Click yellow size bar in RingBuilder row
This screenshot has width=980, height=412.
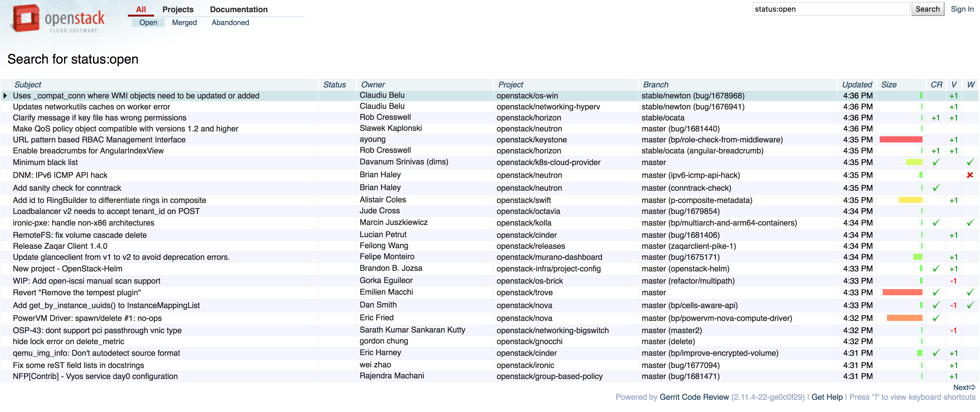pos(910,200)
